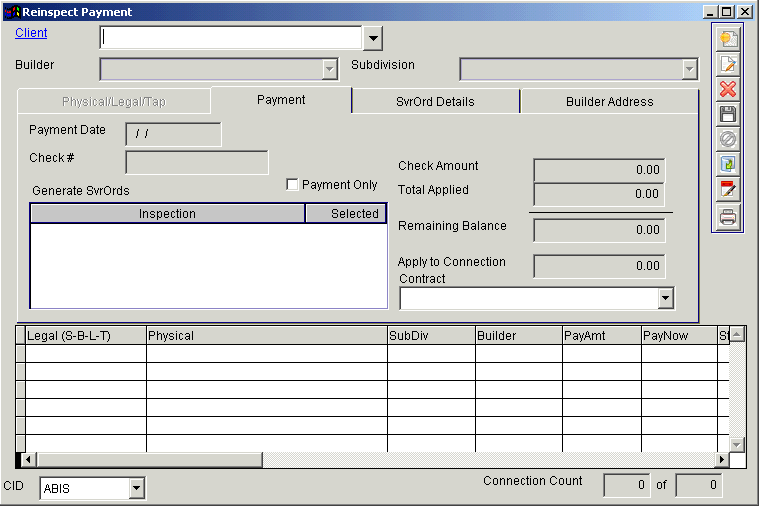The height and width of the screenshot is (506, 759).
Task: Click the new record icon in toolbar
Action: point(728,39)
